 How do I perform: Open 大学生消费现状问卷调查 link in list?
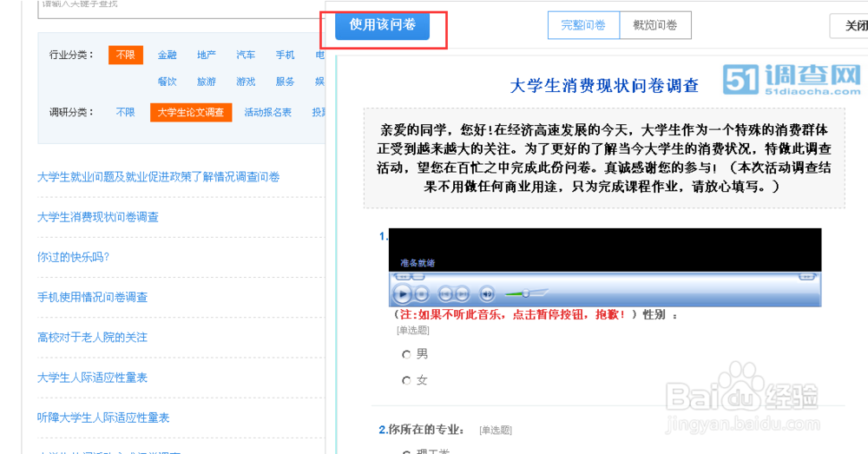tap(98, 217)
